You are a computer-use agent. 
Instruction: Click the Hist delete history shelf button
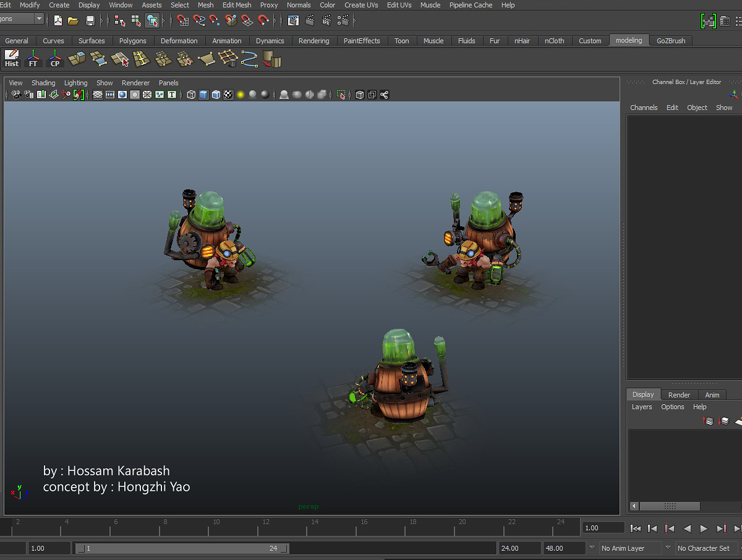point(12,59)
